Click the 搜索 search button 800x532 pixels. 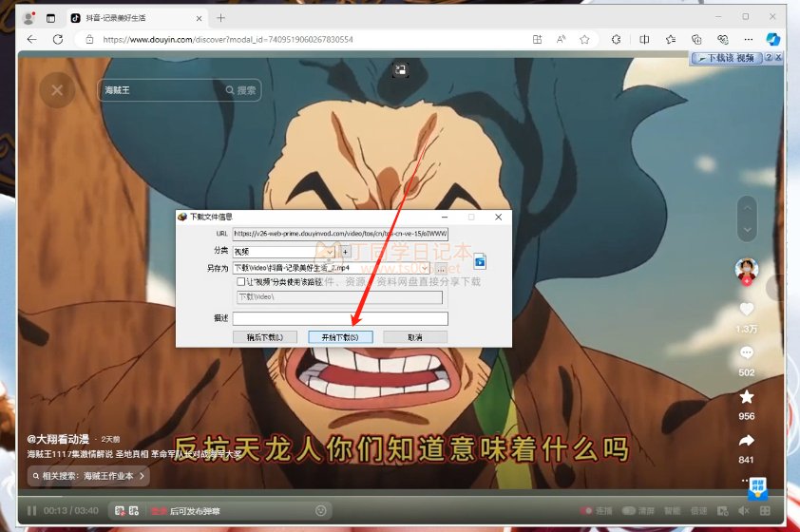coord(241,90)
